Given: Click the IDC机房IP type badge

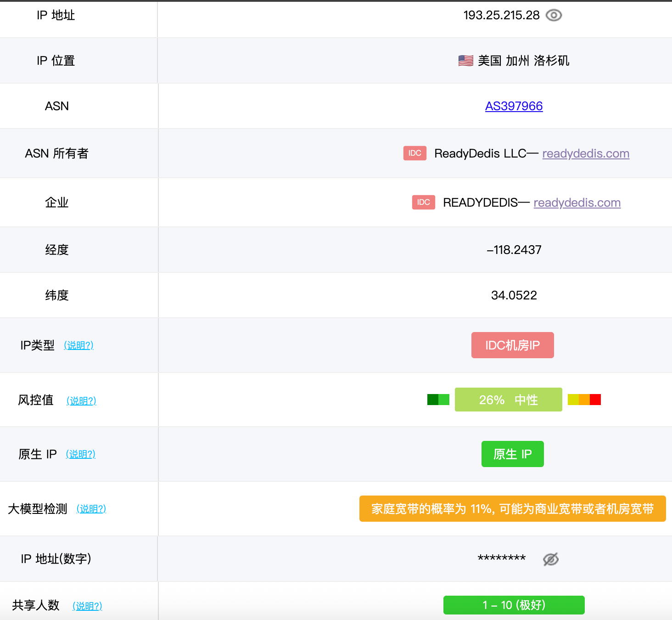Looking at the screenshot, I should click(512, 345).
